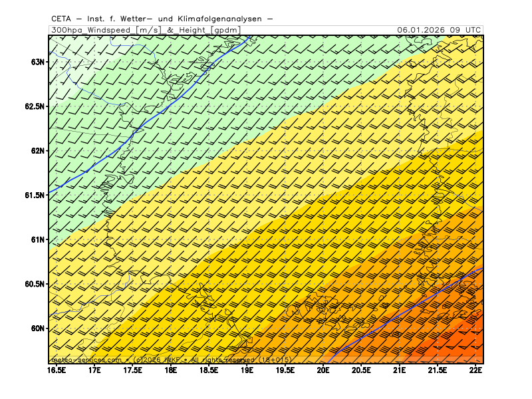Click the meteo-services.com watermark text
Viewport: 532px width, 399px height.
(86, 360)
